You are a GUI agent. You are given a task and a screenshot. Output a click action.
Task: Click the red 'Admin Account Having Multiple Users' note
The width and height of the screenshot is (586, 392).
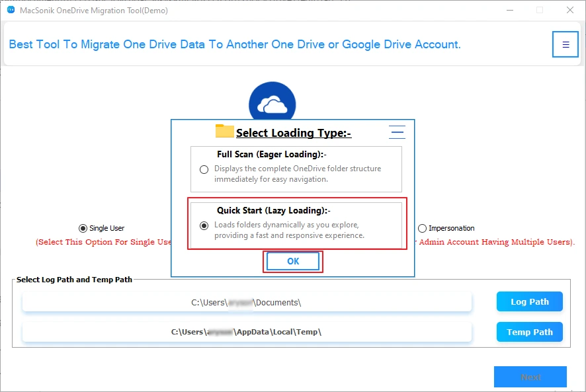point(495,242)
